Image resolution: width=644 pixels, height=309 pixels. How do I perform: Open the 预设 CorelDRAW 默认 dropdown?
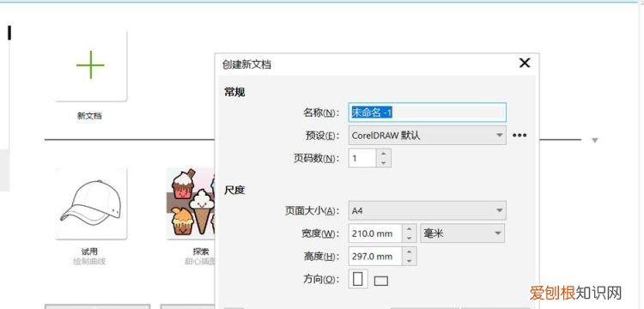coord(427,136)
